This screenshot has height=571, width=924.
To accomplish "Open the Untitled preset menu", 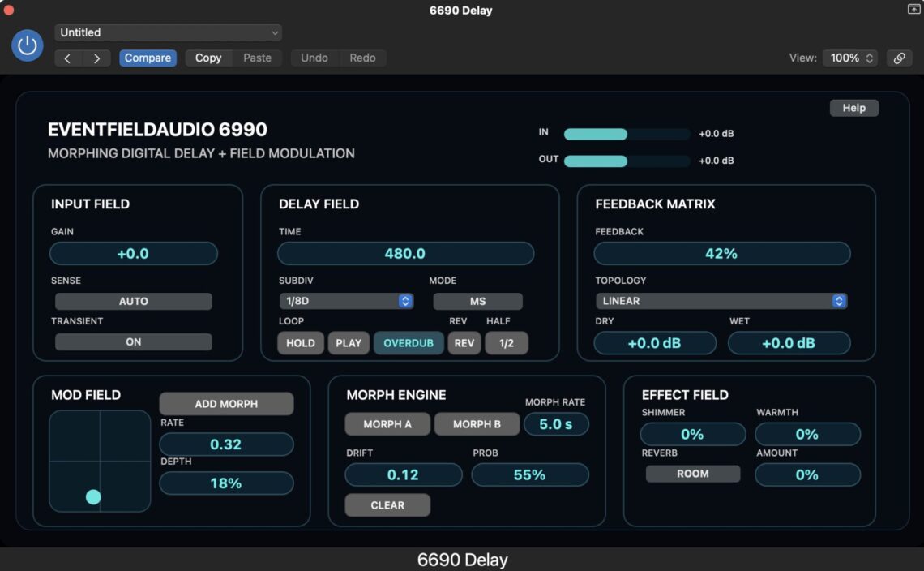I will pyautogui.click(x=168, y=32).
